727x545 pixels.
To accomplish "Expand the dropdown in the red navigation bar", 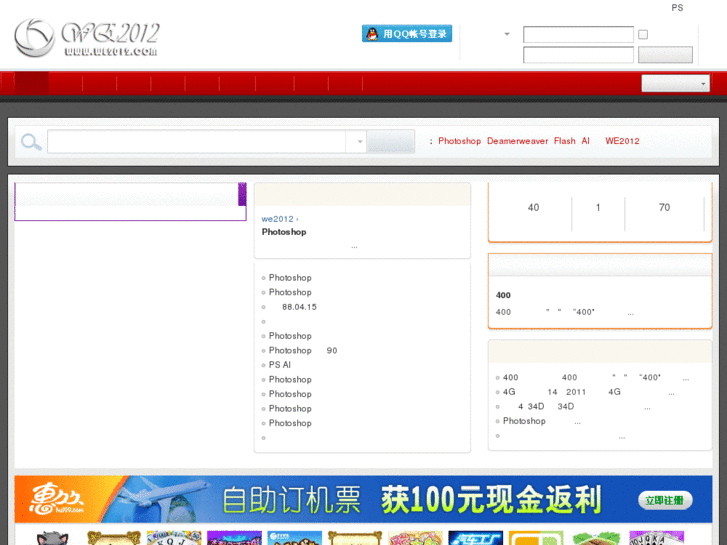I will click(x=676, y=83).
